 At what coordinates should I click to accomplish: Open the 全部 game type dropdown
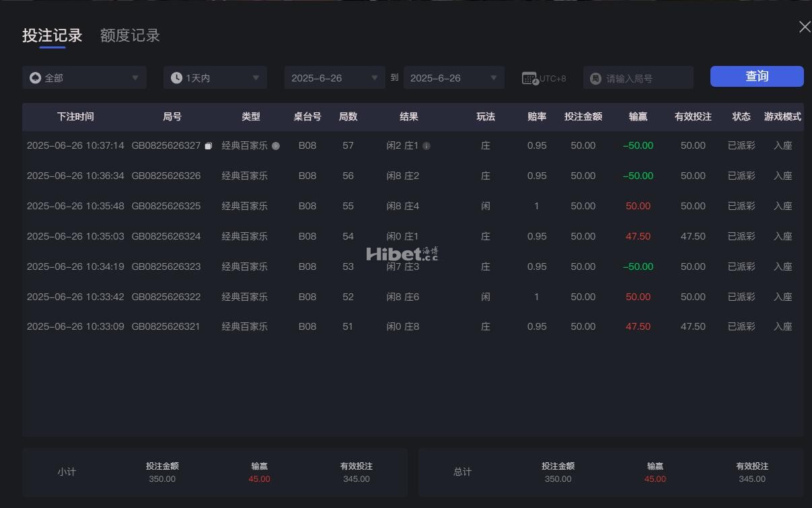(84, 77)
